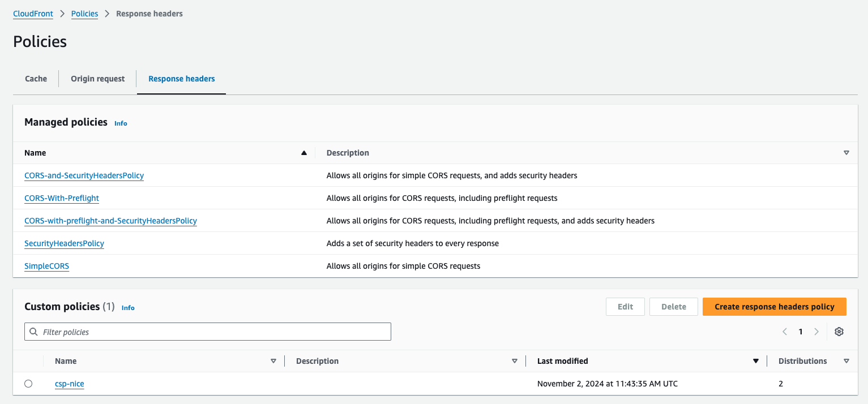This screenshot has width=868, height=404.
Task: Click the Filter policies search field
Action: pyautogui.click(x=208, y=332)
